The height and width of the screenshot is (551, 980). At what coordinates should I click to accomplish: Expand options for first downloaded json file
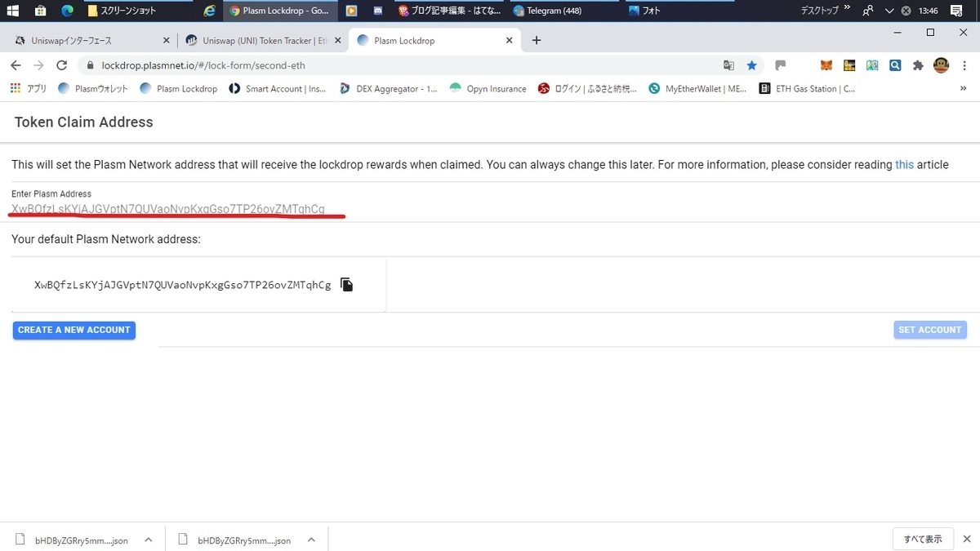tap(148, 540)
